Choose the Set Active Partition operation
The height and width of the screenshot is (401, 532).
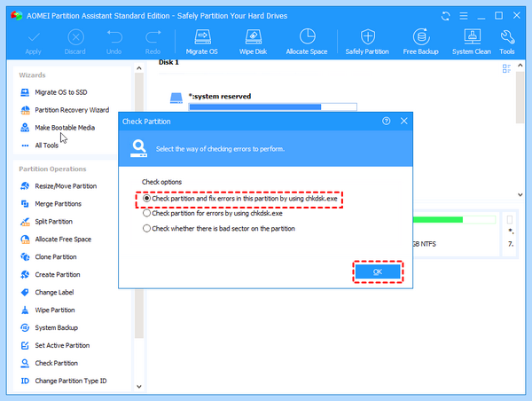[62, 345]
